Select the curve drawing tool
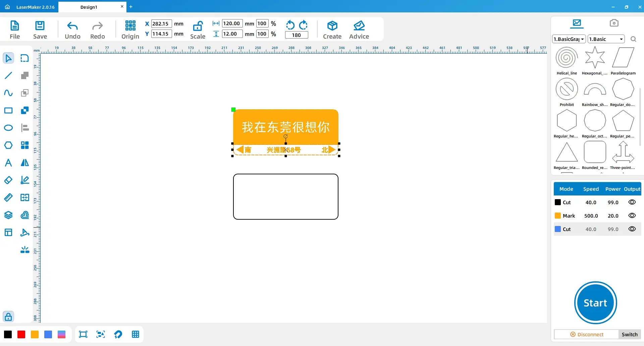Image resolution: width=644 pixels, height=346 pixels. point(8,93)
